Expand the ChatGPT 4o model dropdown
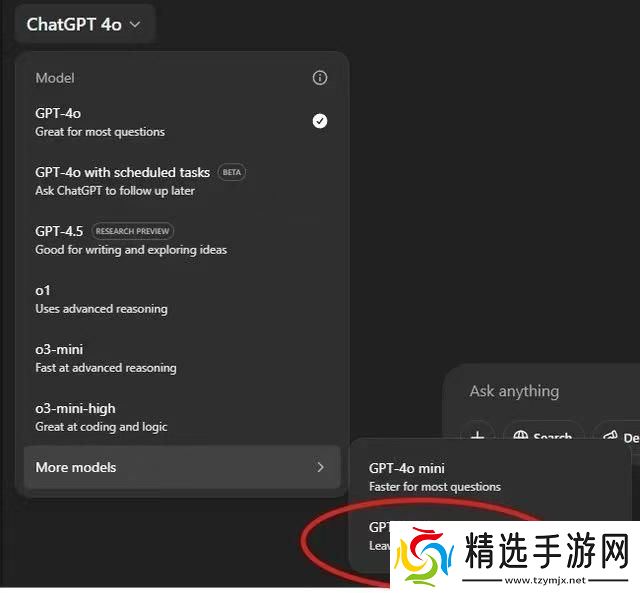 tap(84, 24)
